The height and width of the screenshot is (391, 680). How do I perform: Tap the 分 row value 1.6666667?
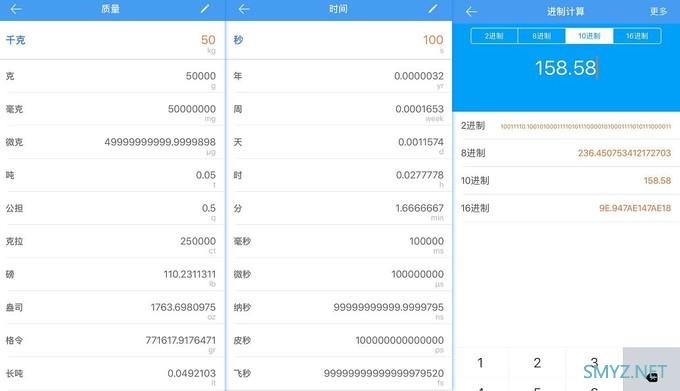(x=419, y=208)
